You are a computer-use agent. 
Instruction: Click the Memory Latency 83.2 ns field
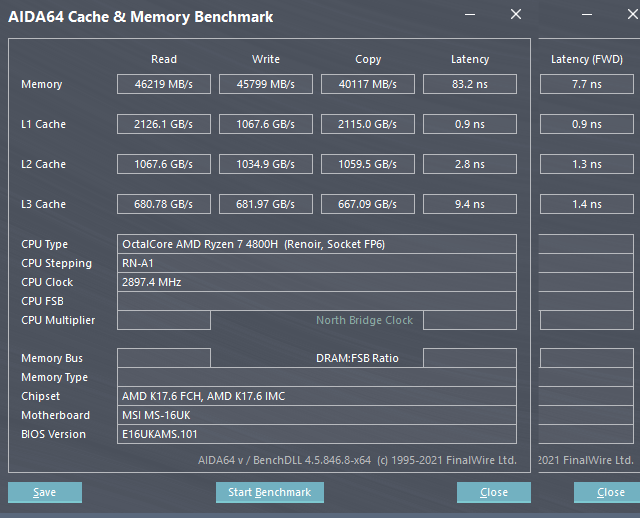click(469, 84)
